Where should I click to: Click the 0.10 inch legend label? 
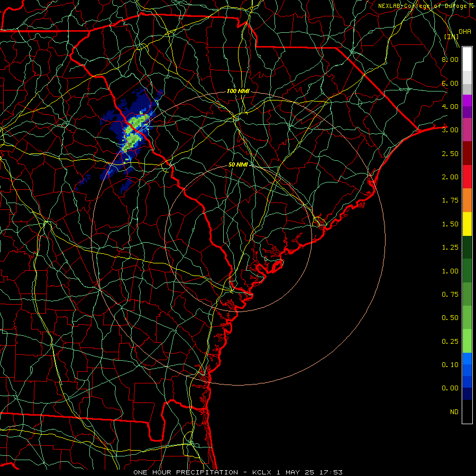[x=450, y=365]
